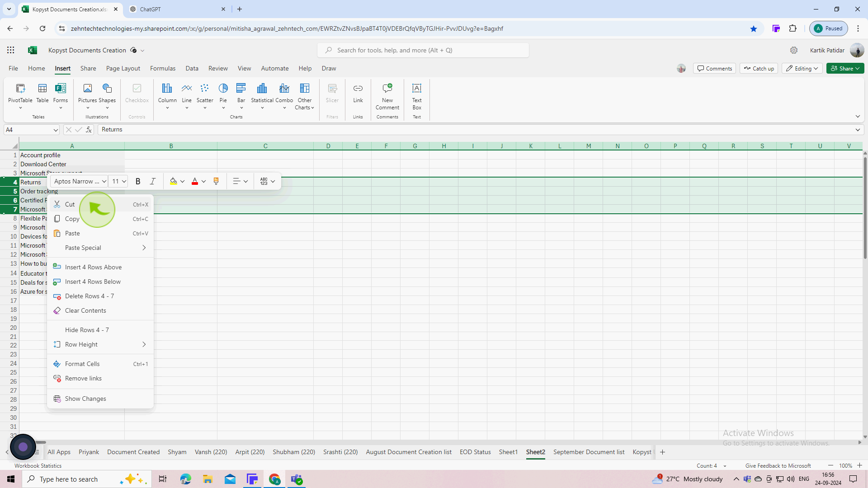Insert a PivotTable from the ribbon
Viewport: 868px width, 488px height.
tap(20, 95)
